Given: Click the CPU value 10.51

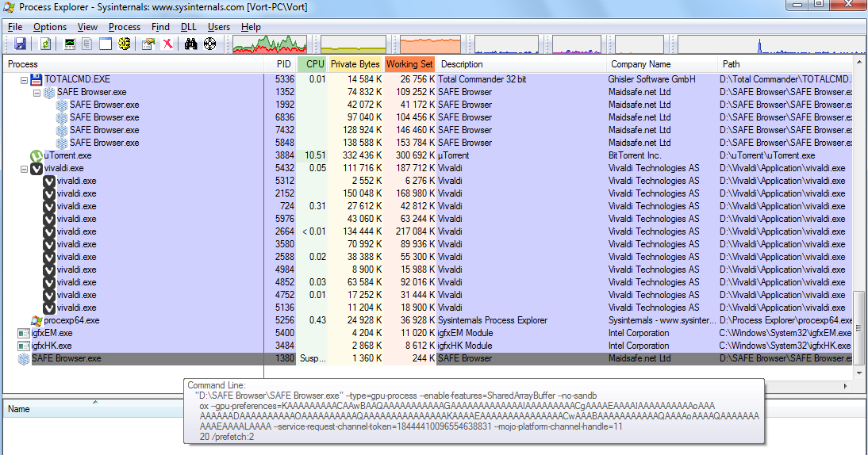Looking at the screenshot, I should [315, 156].
